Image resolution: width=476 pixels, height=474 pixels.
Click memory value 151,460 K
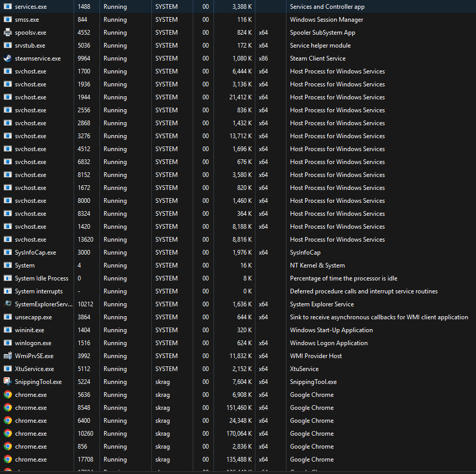point(239,408)
